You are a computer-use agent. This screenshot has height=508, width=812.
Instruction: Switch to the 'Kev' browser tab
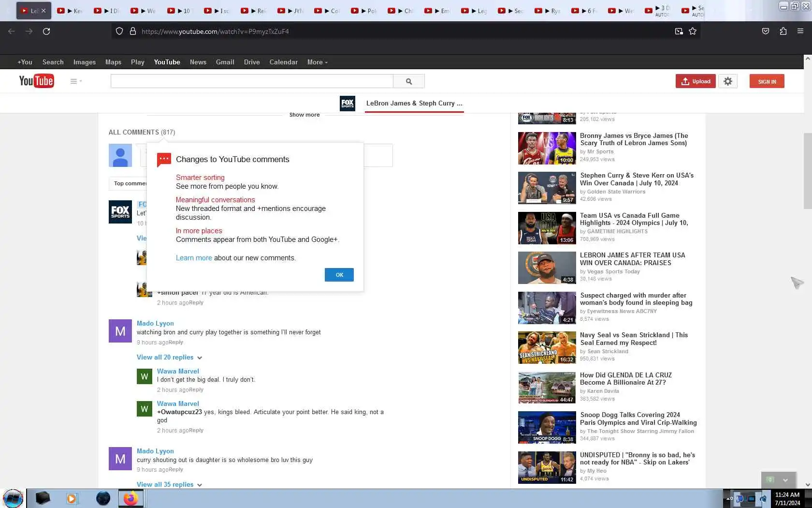click(71, 11)
